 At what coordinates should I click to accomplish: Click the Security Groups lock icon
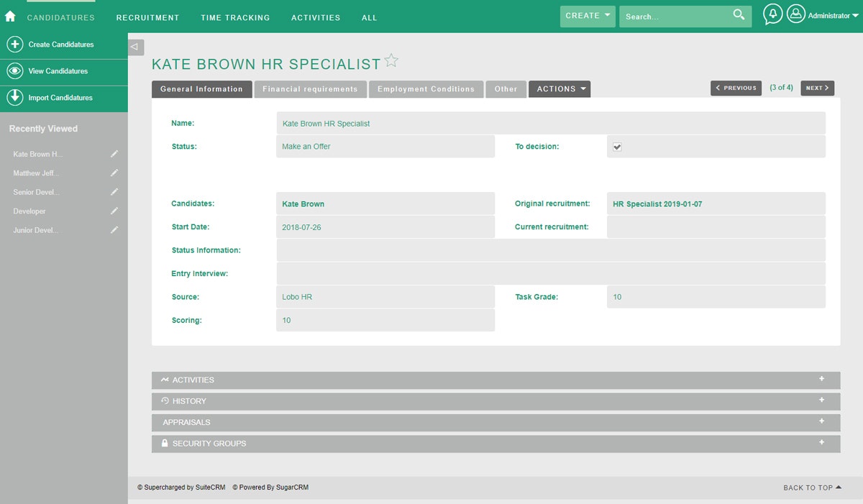pyautogui.click(x=165, y=444)
